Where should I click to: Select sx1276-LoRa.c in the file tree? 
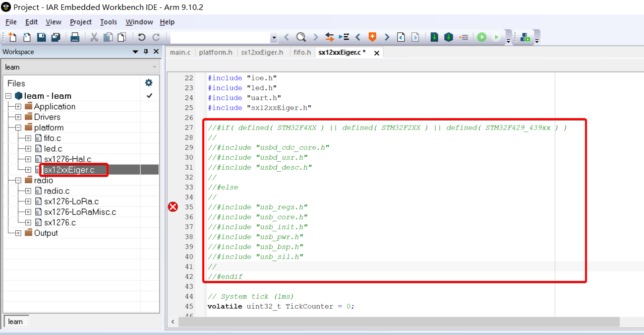click(x=71, y=201)
